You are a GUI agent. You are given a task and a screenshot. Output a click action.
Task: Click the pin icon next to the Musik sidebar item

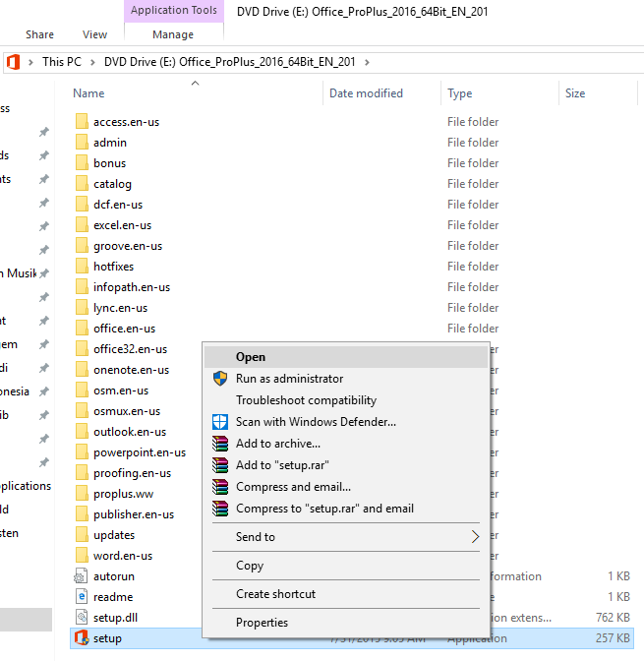coord(44,273)
